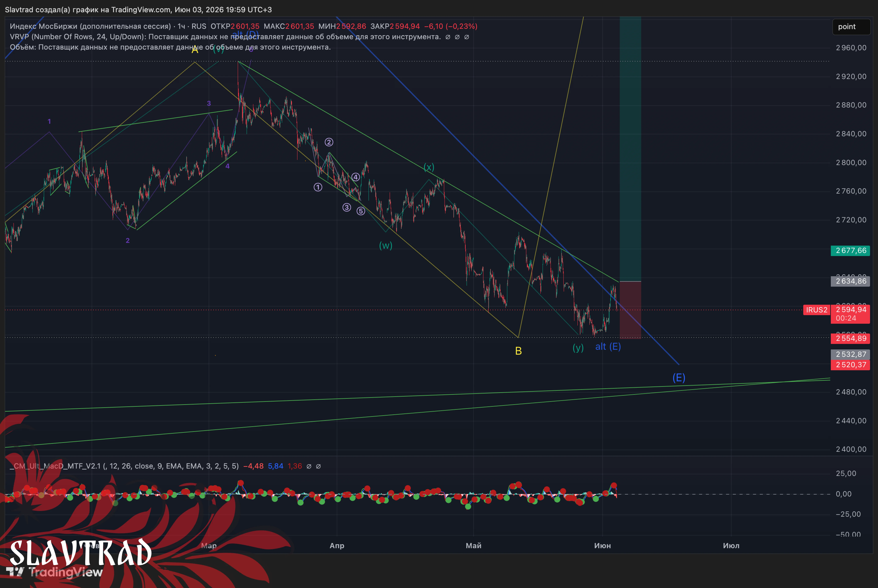878x588 pixels.
Task: Click the gray 2 634,86 price label
Action: (850, 281)
